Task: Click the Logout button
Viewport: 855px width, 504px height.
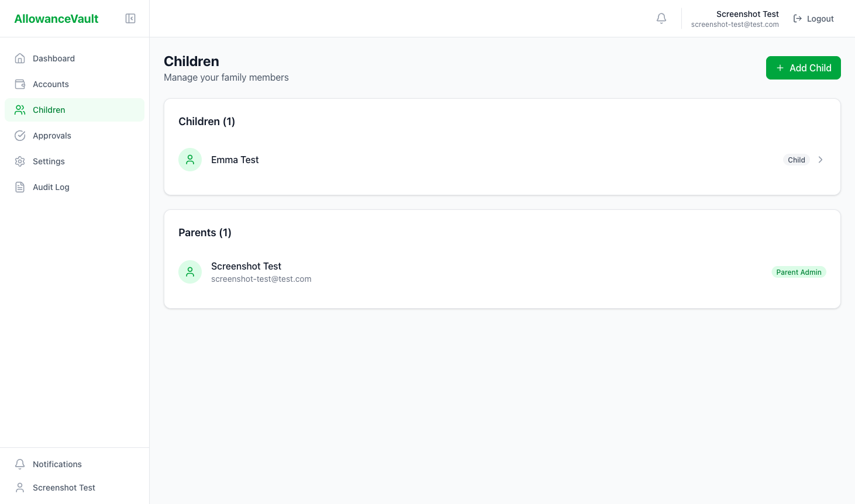Action: tap(813, 18)
